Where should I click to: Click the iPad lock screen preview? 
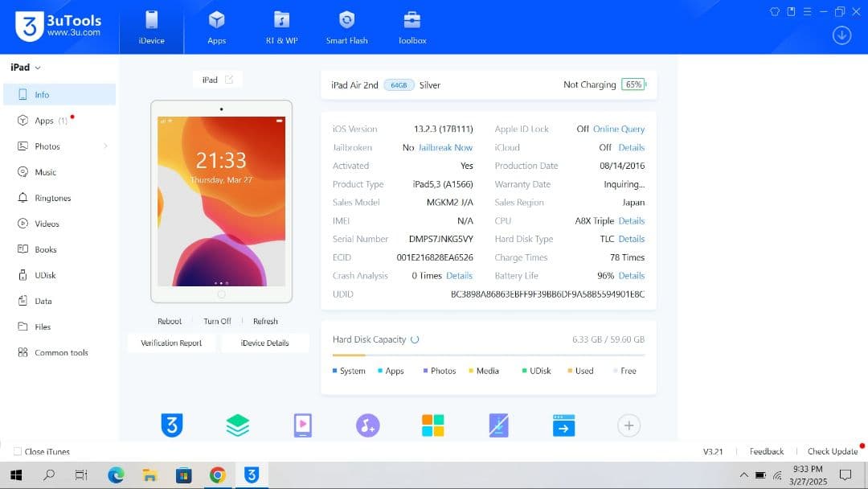point(221,201)
